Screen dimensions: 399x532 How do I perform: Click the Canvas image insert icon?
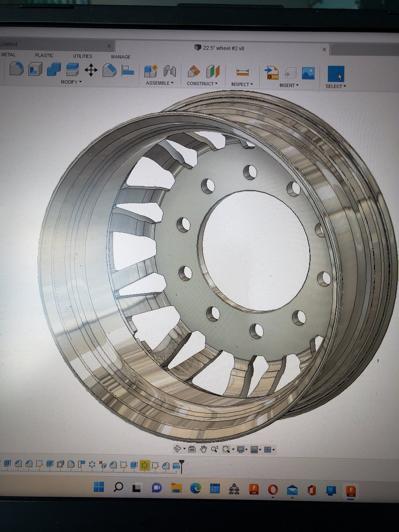[308, 73]
